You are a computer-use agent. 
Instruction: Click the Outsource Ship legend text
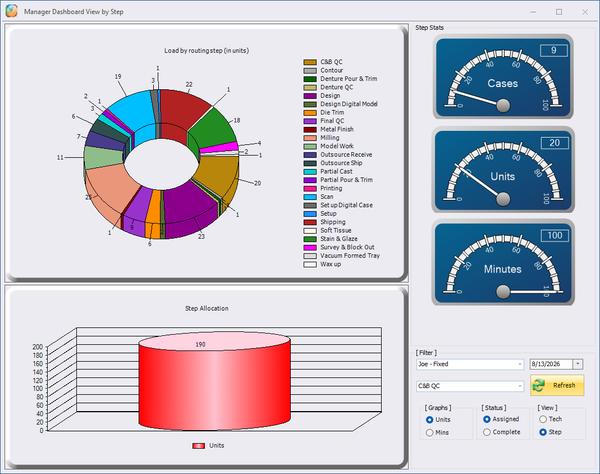341,163
